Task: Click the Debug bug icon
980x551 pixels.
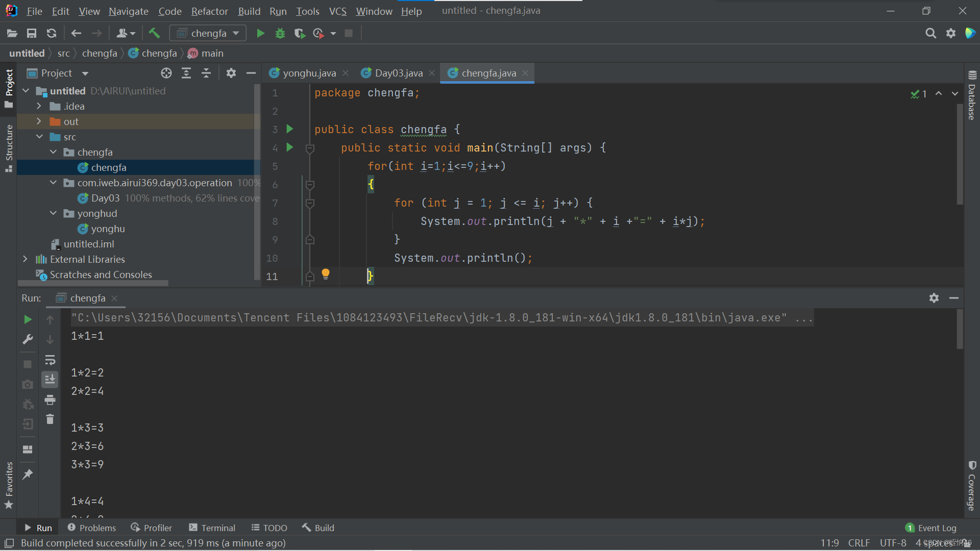Action: (x=280, y=34)
